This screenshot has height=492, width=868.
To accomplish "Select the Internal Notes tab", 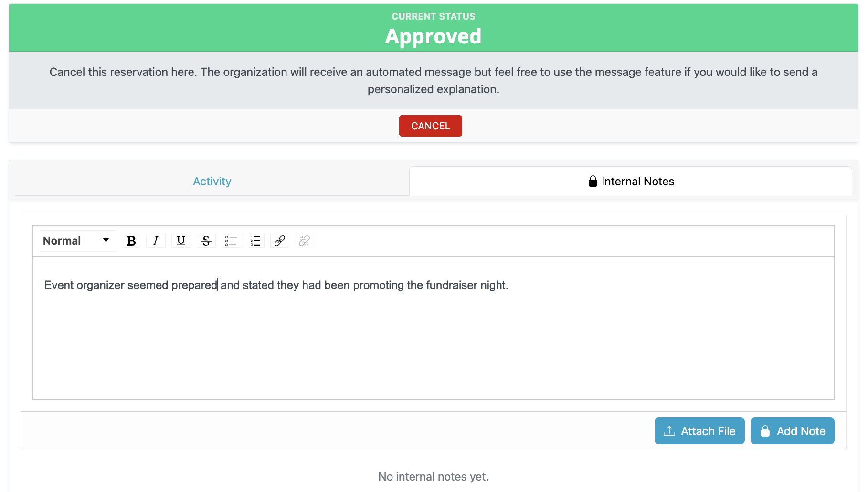I will tap(631, 182).
